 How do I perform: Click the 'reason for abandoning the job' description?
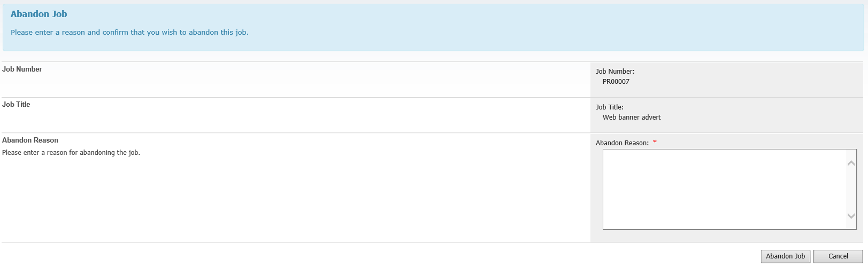(x=71, y=153)
